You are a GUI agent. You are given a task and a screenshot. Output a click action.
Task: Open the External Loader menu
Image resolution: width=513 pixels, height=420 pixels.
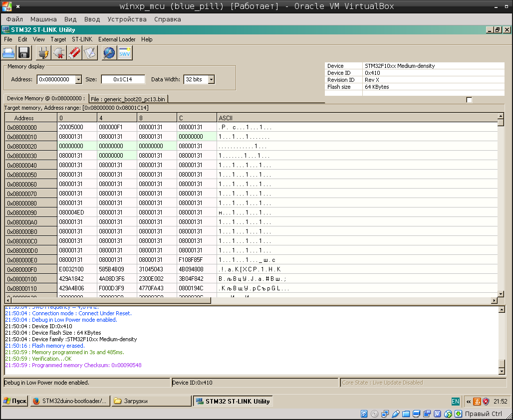pyautogui.click(x=117, y=39)
